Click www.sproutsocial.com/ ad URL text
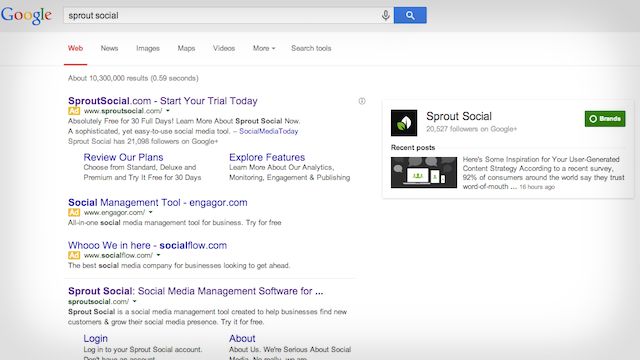 [123, 111]
